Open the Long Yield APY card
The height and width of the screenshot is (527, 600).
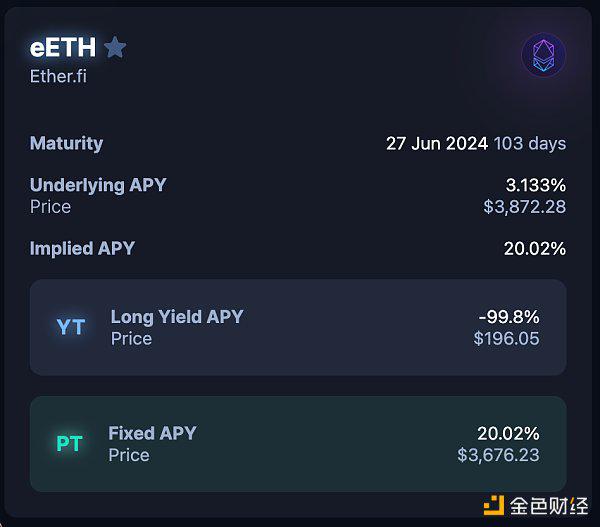point(298,327)
